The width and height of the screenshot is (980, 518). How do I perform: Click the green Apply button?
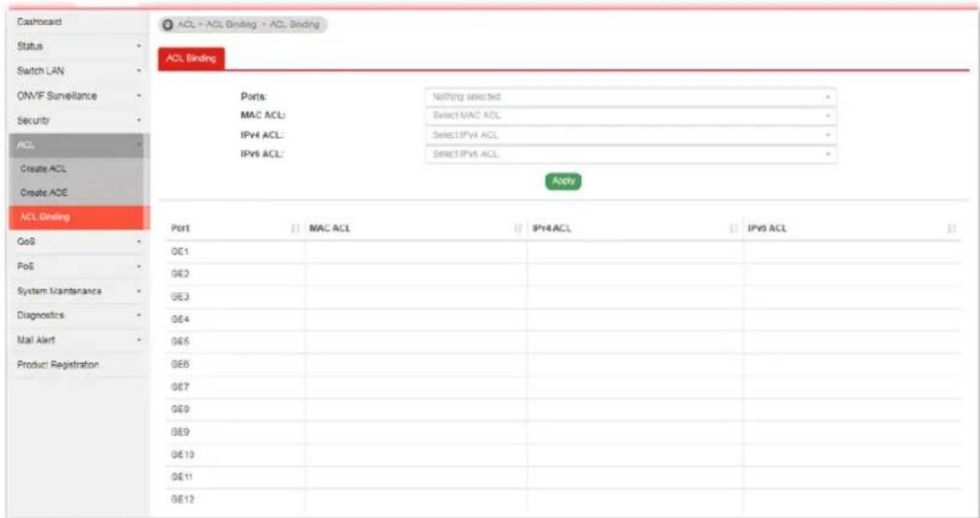[563, 182]
